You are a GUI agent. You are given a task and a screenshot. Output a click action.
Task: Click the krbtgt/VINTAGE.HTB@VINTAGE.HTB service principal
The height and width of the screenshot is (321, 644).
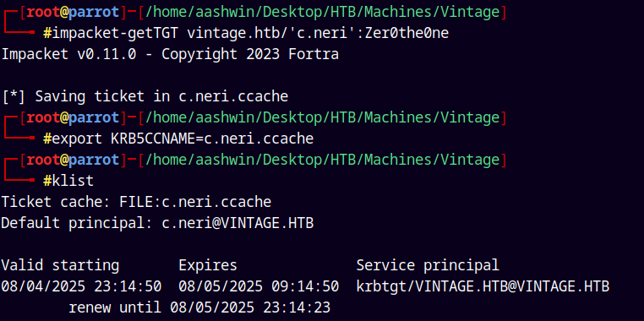click(x=483, y=286)
